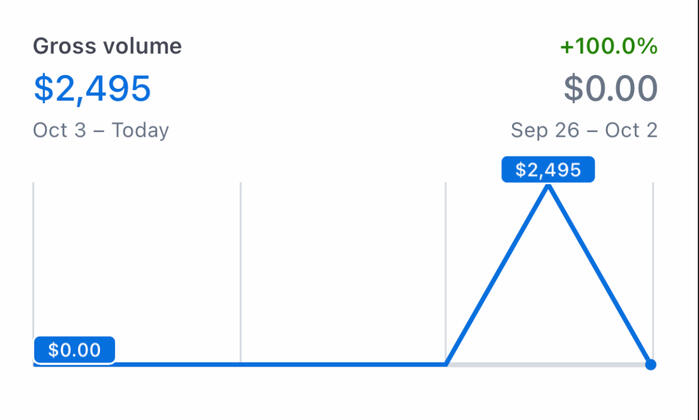Click the gray baseline beneath the chart peak

(548, 365)
